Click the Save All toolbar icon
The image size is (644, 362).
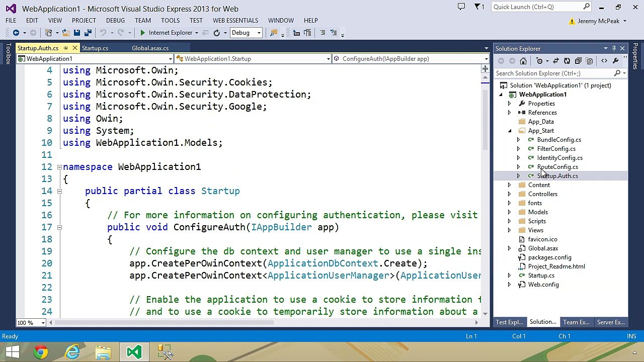88,33
